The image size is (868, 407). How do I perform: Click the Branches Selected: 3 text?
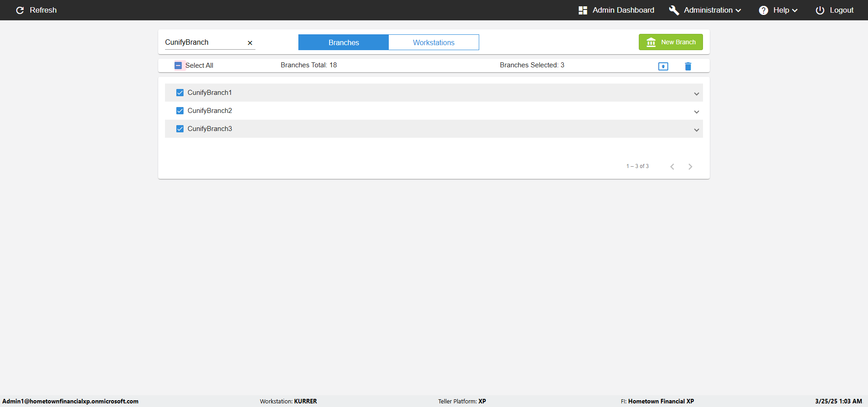coord(532,65)
